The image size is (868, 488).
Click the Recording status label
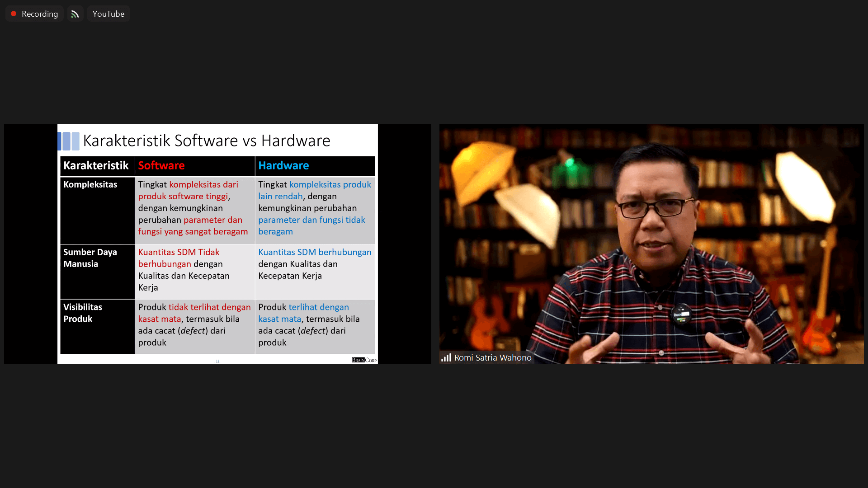(x=40, y=14)
